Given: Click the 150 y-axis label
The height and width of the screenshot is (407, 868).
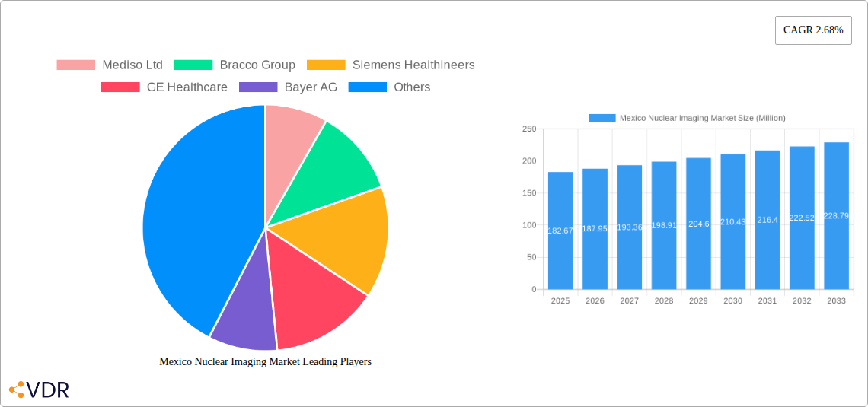Looking at the screenshot, I should (529, 193).
